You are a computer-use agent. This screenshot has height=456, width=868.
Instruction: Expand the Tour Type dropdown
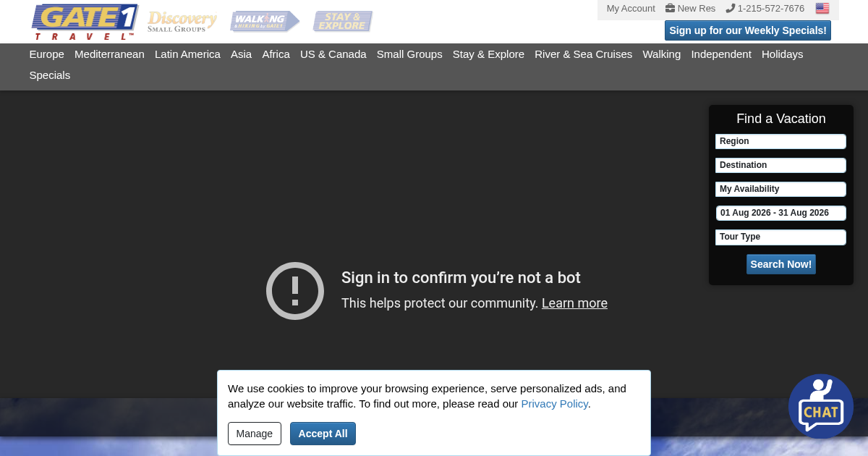coord(780,237)
